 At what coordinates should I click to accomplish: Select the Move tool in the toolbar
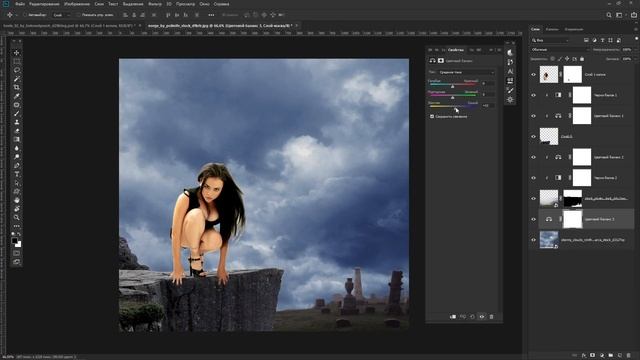pos(17,53)
